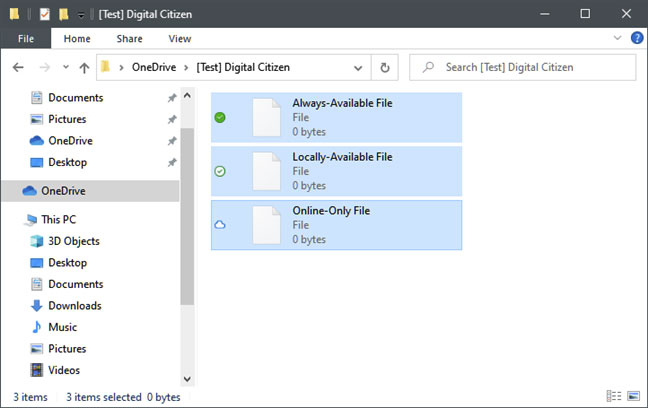Click the '3 items selected' status text
Screen dimensions: 648x408
[104, 397]
